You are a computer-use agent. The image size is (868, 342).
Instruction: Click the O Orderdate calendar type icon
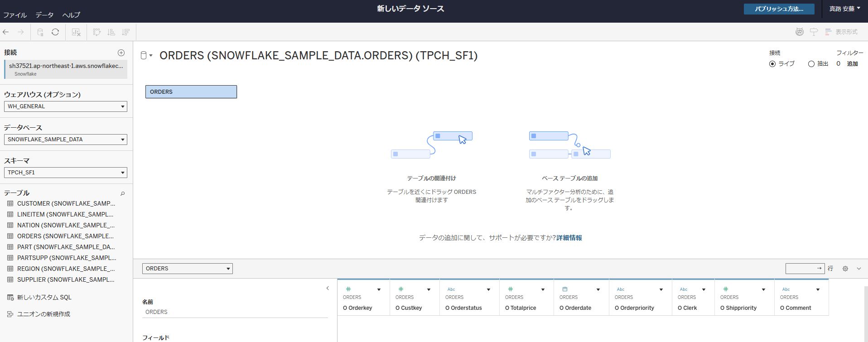(565, 289)
